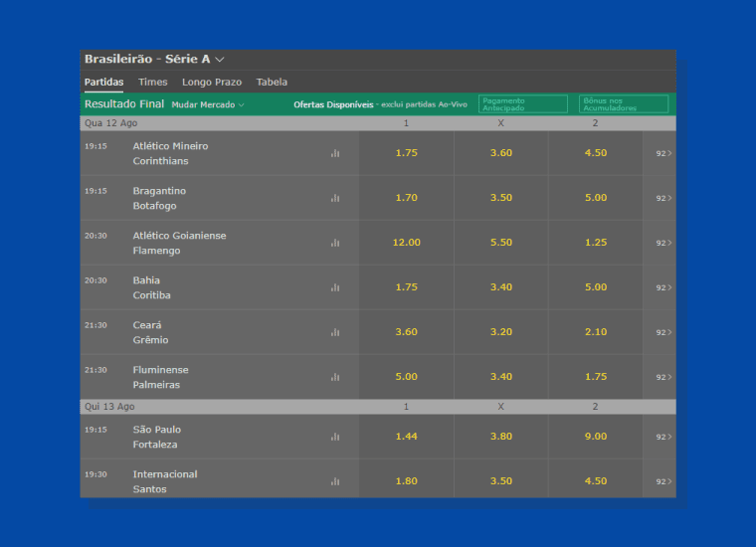This screenshot has width=756, height=547.
Task: Show 92 more markets for Flamengo match
Action: 663,243
